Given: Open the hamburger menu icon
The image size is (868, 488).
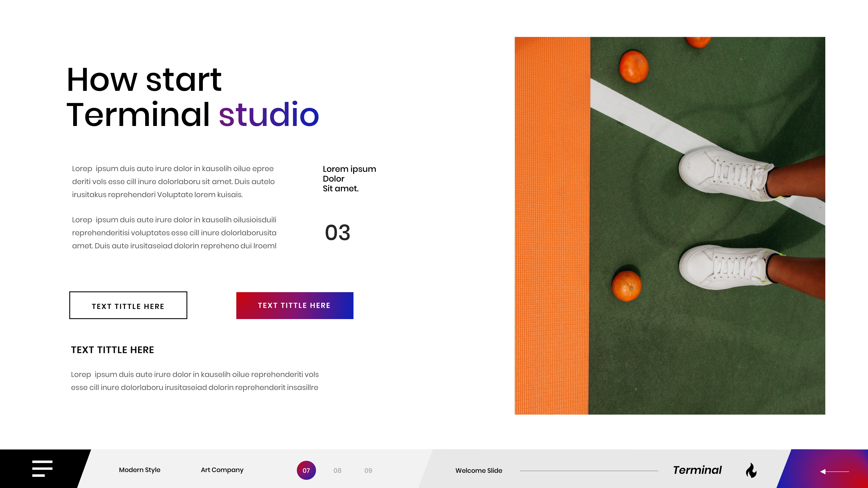Looking at the screenshot, I should [42, 468].
